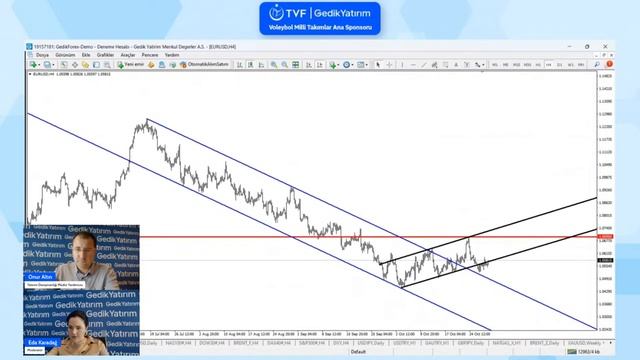
Task: Switch to H1 timeframe
Action: (x=538, y=64)
